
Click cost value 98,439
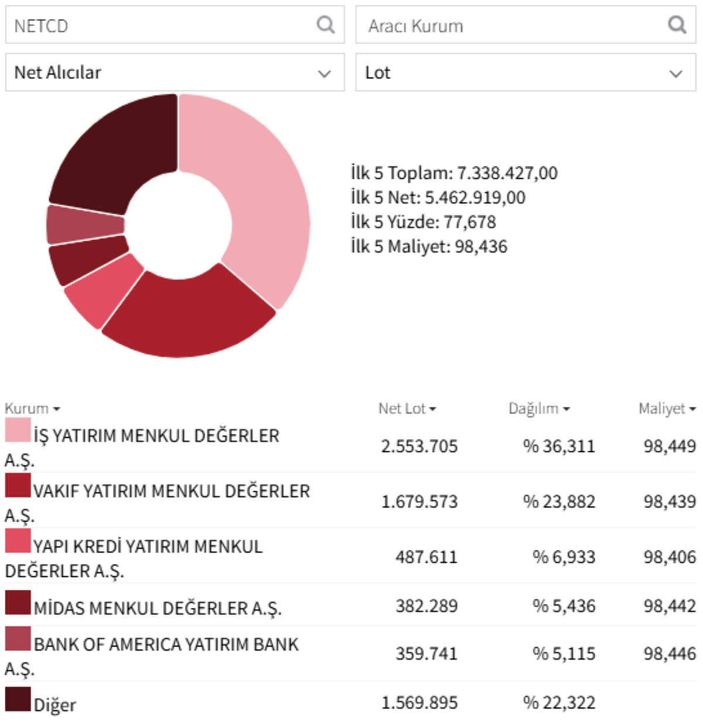670,502
